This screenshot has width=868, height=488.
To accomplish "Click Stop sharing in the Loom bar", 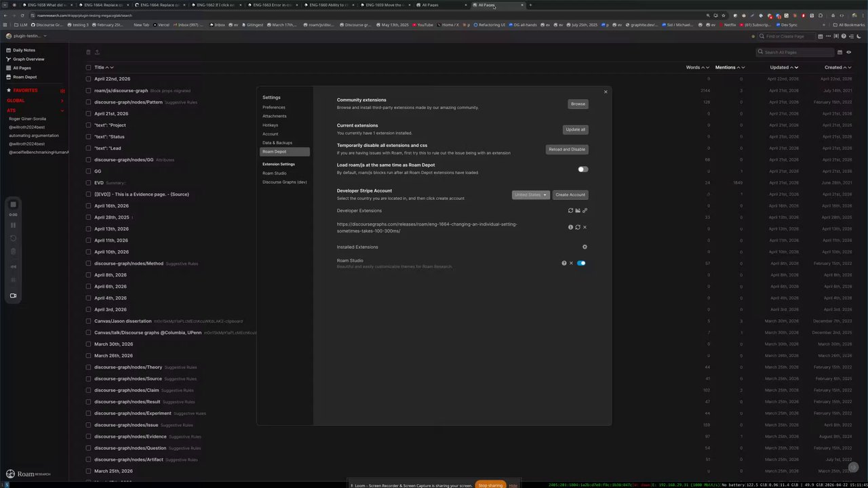I will 490,485.
